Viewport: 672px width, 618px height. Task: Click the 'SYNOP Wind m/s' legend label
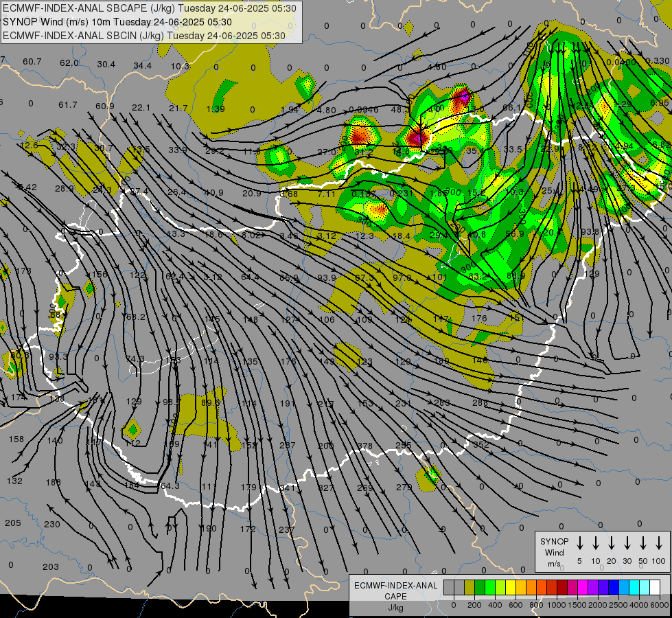point(554,552)
